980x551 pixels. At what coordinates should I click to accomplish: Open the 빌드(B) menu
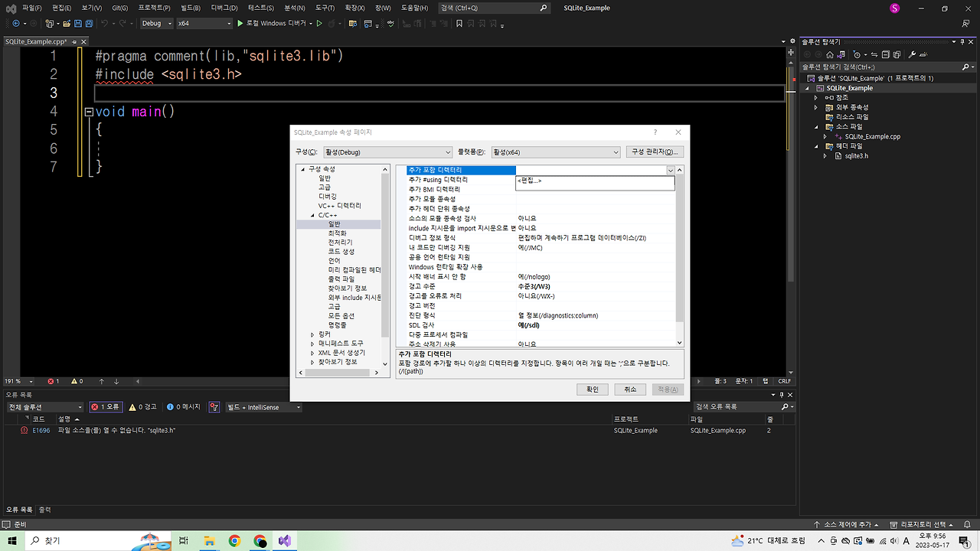[x=189, y=8]
